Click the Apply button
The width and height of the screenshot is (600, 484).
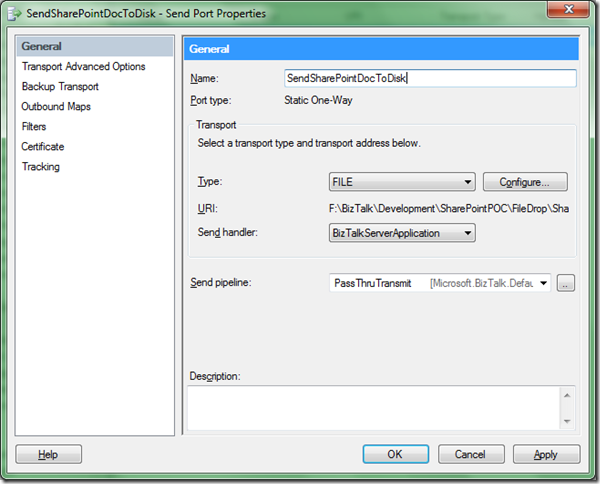tap(546, 454)
